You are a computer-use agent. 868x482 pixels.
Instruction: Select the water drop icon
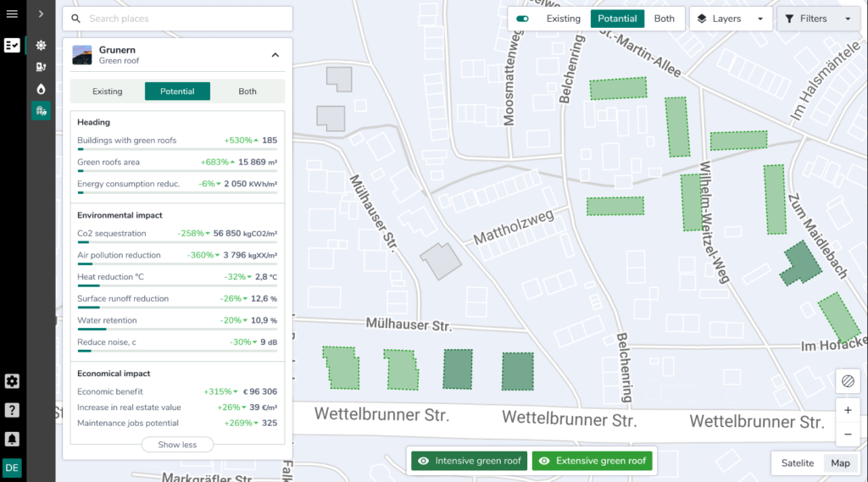41,89
